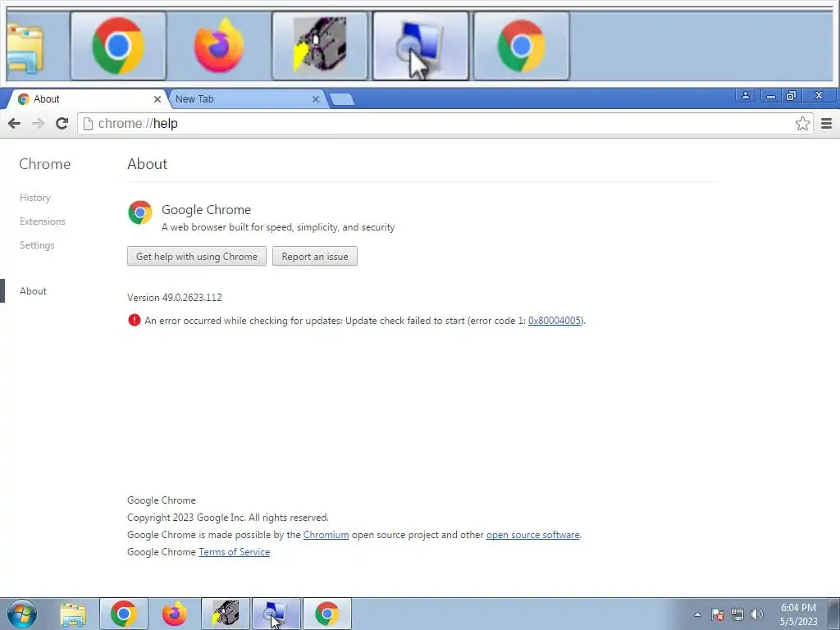Click the folder thumbnail in the top strip
The image size is (840, 630).
point(25,47)
